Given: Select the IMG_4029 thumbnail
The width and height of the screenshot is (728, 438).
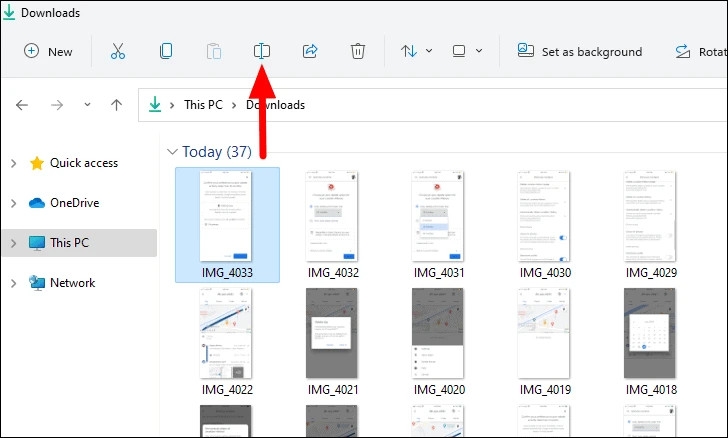Looking at the screenshot, I should point(650,216).
